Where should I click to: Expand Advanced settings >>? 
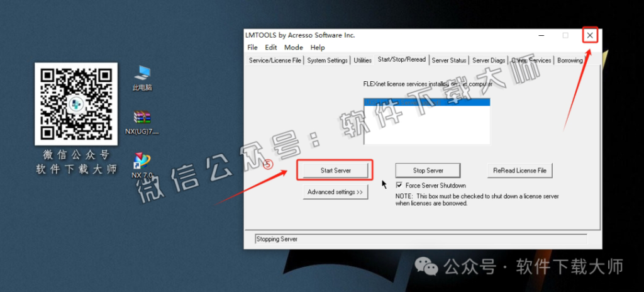click(335, 192)
